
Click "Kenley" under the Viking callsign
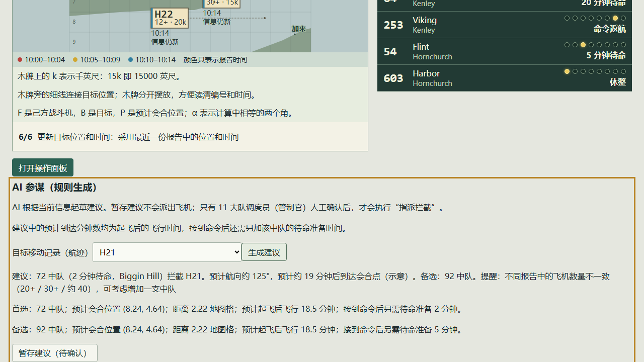point(424,30)
